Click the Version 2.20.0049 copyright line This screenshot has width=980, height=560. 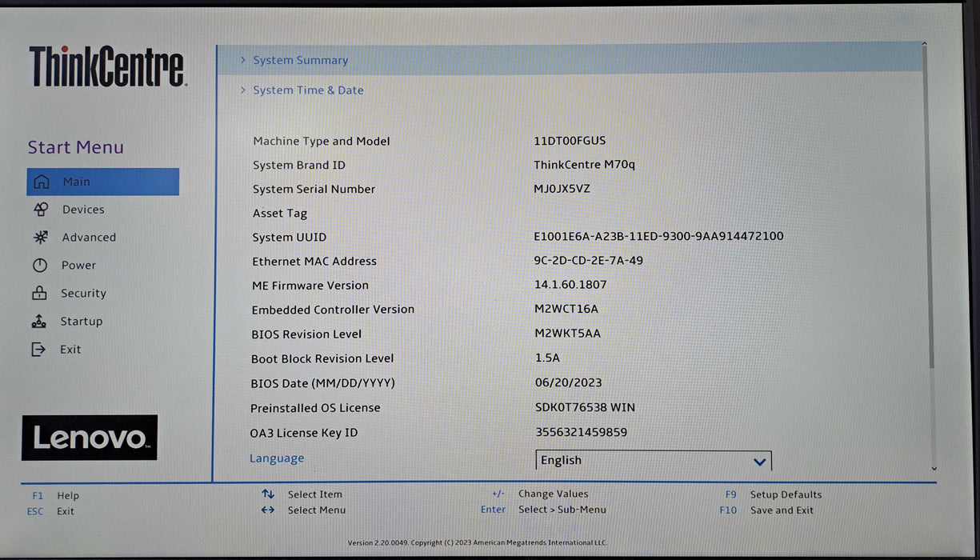478,542
